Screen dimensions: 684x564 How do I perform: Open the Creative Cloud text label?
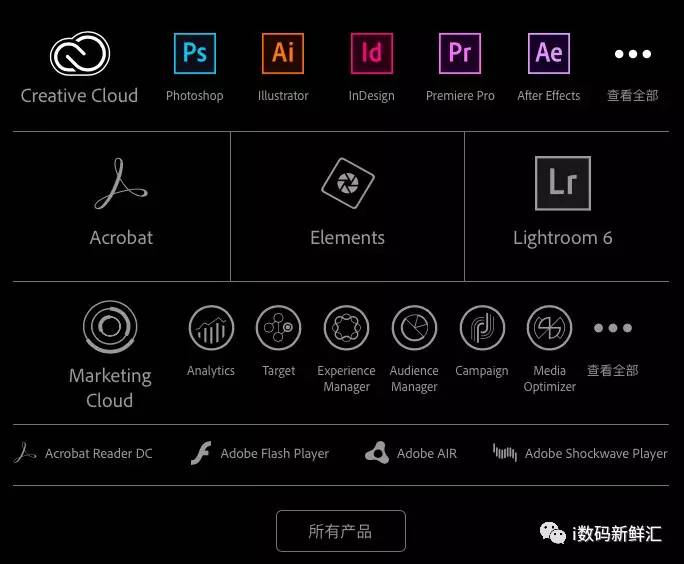click(79, 96)
